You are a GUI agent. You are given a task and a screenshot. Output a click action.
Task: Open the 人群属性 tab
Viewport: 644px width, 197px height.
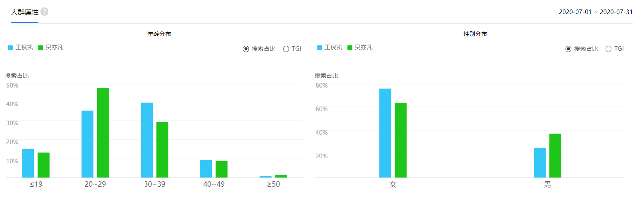point(25,12)
